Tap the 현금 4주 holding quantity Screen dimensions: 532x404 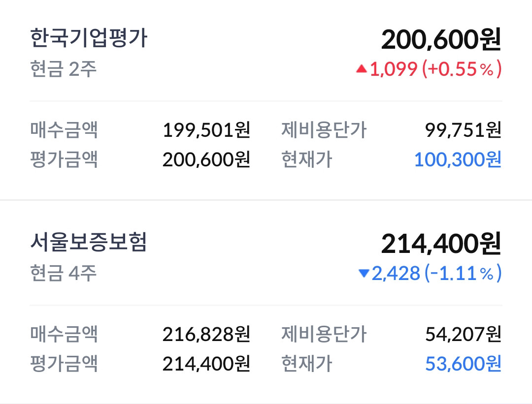63,273
